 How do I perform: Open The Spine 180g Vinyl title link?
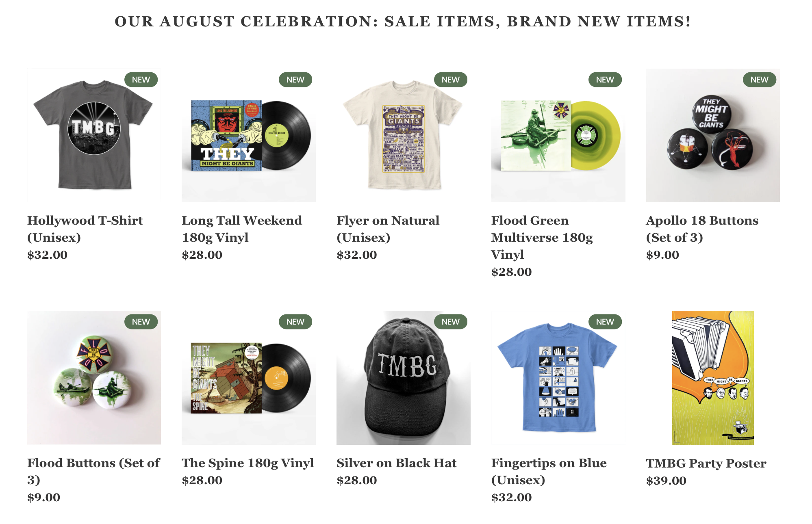coord(248,463)
